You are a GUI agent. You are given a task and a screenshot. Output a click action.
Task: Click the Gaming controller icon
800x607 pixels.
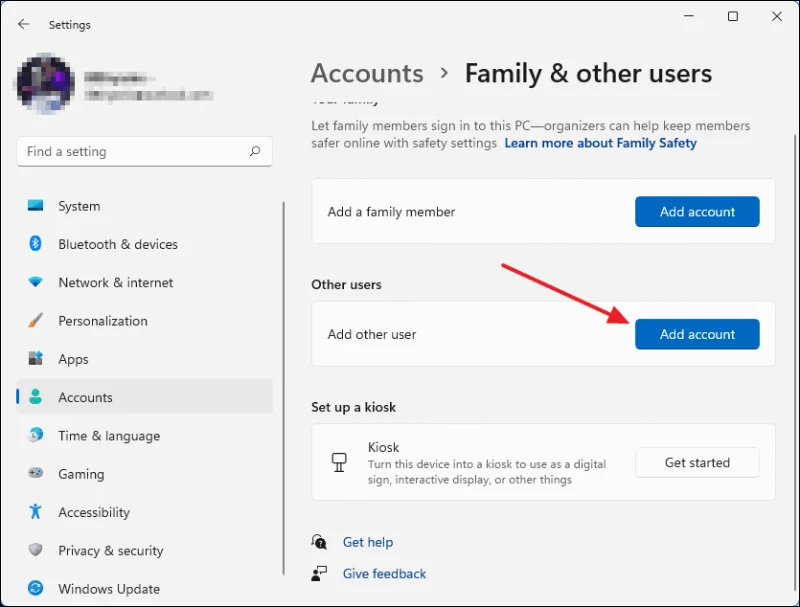pos(35,473)
